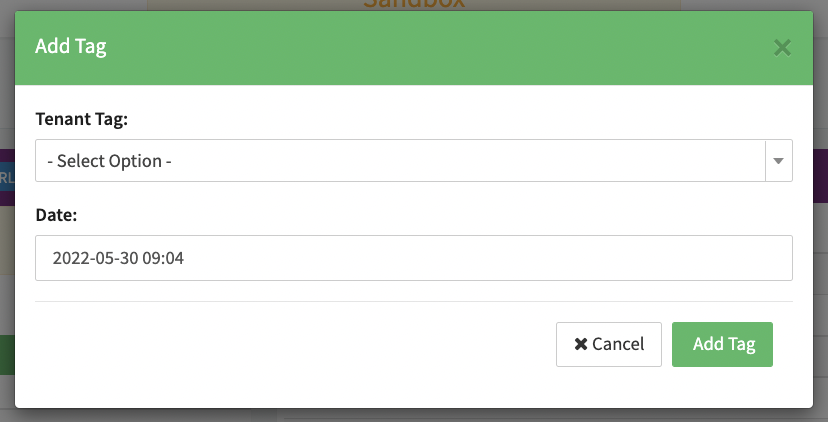Click the divider line above the buttons
The image size is (828, 422).
(x=413, y=301)
